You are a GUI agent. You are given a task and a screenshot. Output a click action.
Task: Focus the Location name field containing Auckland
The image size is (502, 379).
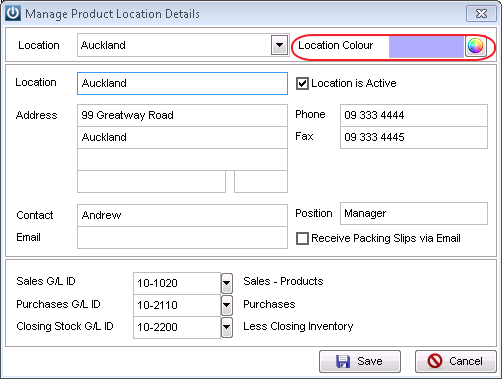(x=182, y=83)
